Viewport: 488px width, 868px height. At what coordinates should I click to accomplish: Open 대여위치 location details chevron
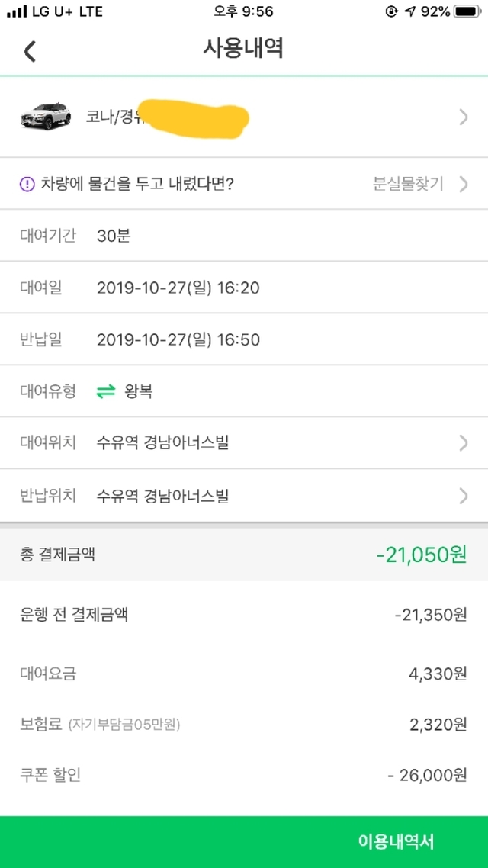point(463,442)
